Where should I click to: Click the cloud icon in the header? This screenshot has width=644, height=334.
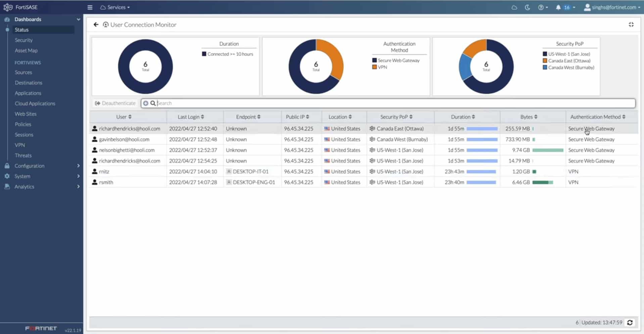[514, 7]
